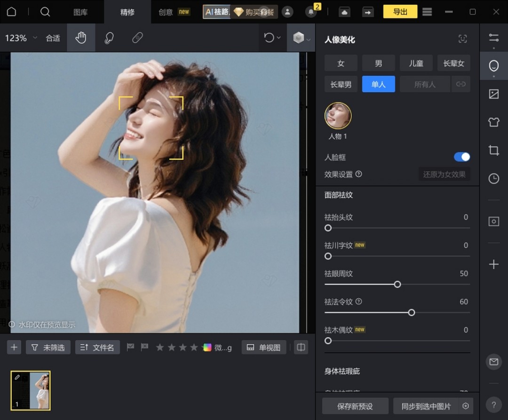The height and width of the screenshot is (420, 508).
Task: Disable the 人脸框 face frame toggle
Action: (461, 157)
